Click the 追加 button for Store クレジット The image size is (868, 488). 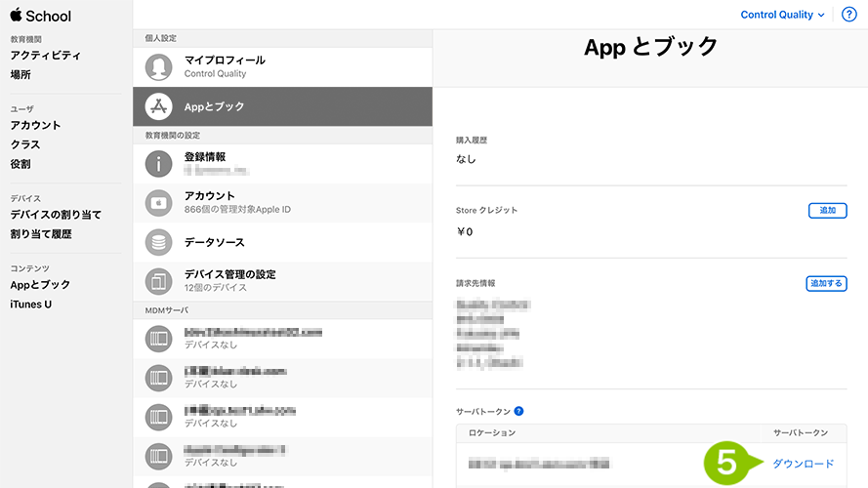point(827,210)
